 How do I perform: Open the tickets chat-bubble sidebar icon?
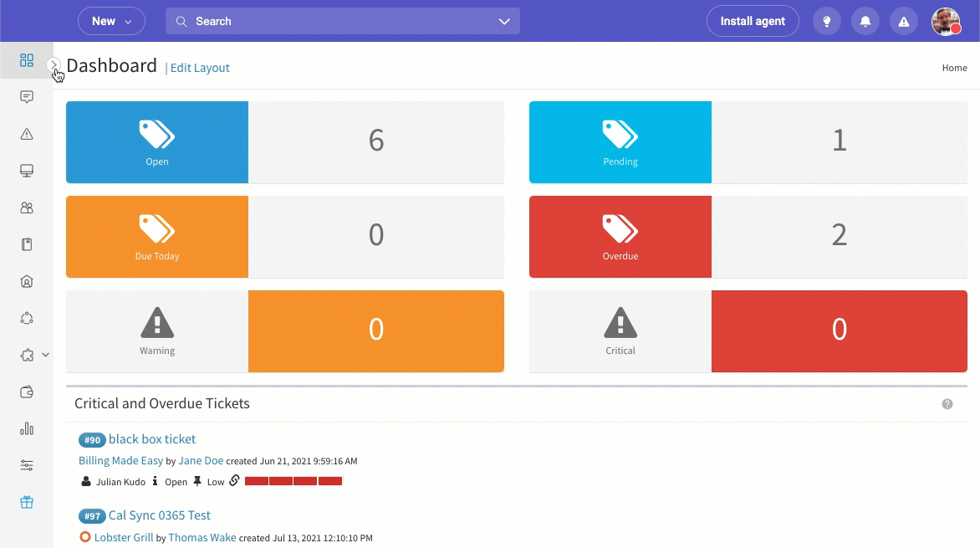pos(26,97)
